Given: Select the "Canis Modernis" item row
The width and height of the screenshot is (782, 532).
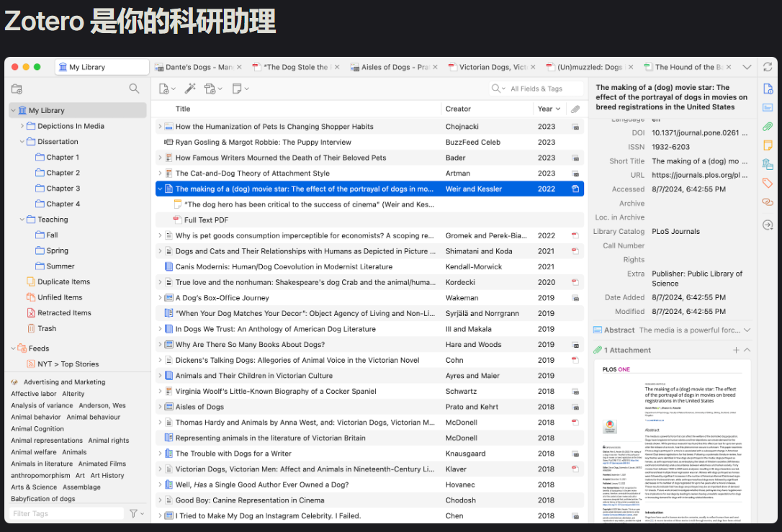Looking at the screenshot, I should click(369, 267).
